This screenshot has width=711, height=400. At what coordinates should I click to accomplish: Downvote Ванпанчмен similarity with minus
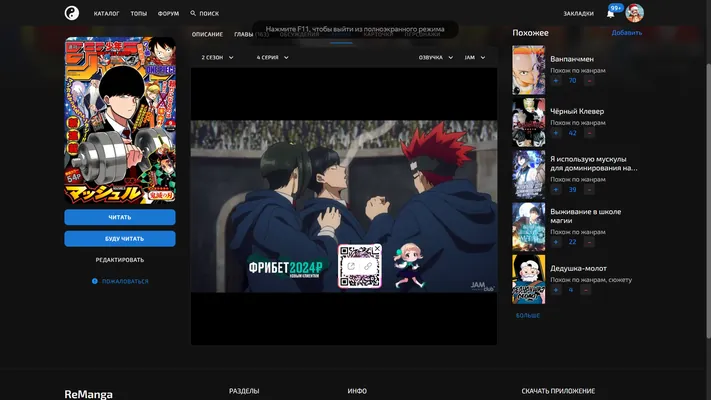click(x=589, y=81)
